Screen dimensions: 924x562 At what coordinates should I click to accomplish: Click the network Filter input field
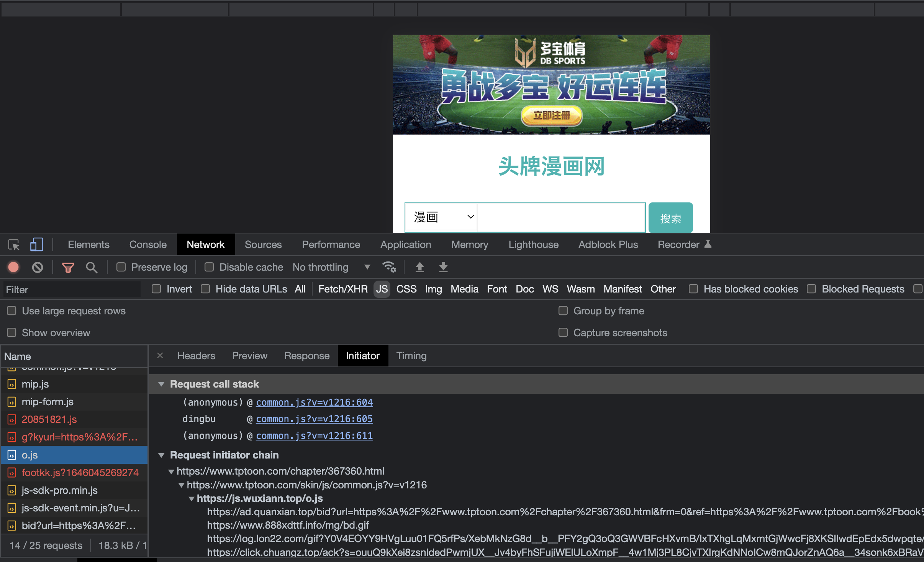coord(72,289)
